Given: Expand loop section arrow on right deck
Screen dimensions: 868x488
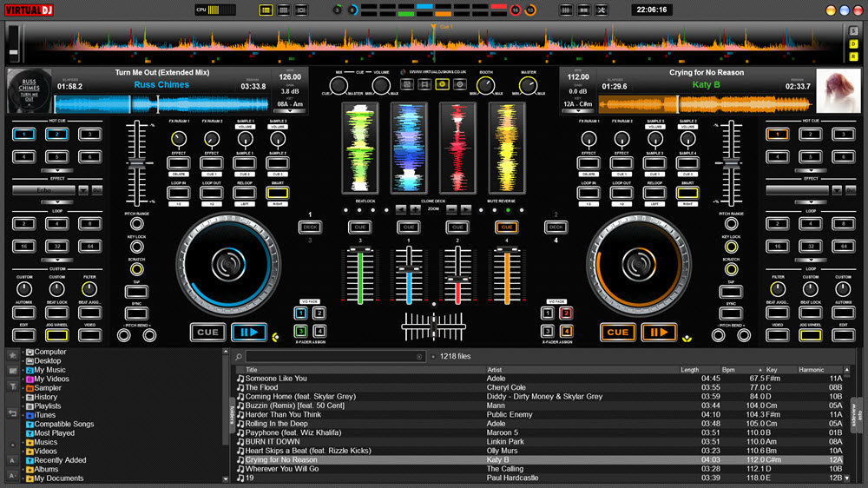Looking at the screenshot, I should (x=811, y=260).
